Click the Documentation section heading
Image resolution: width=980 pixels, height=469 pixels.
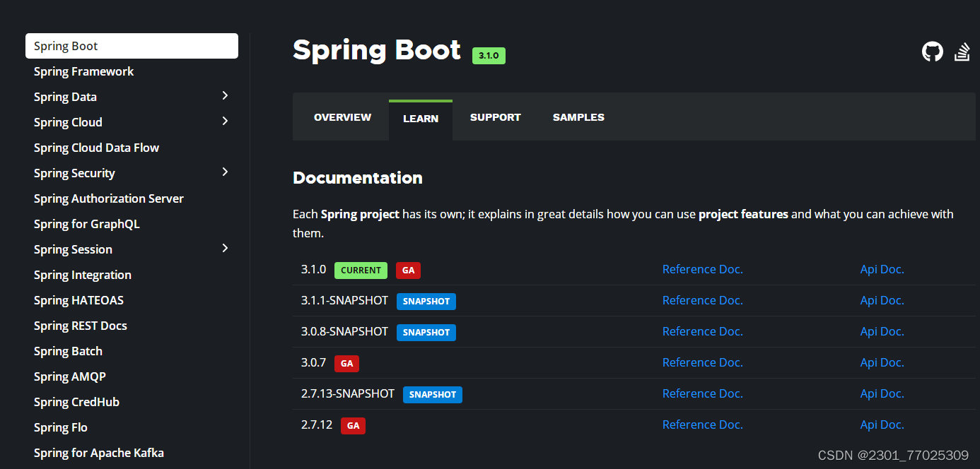[x=358, y=178]
